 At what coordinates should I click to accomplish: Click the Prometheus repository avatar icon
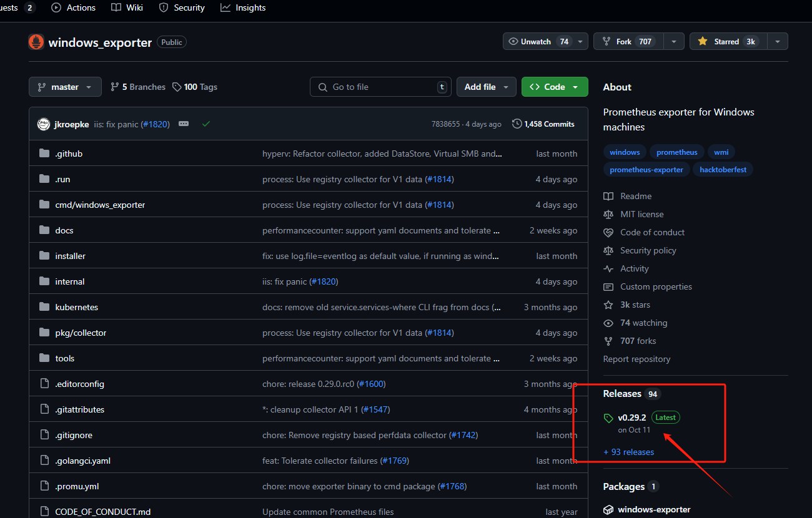pyautogui.click(x=36, y=42)
